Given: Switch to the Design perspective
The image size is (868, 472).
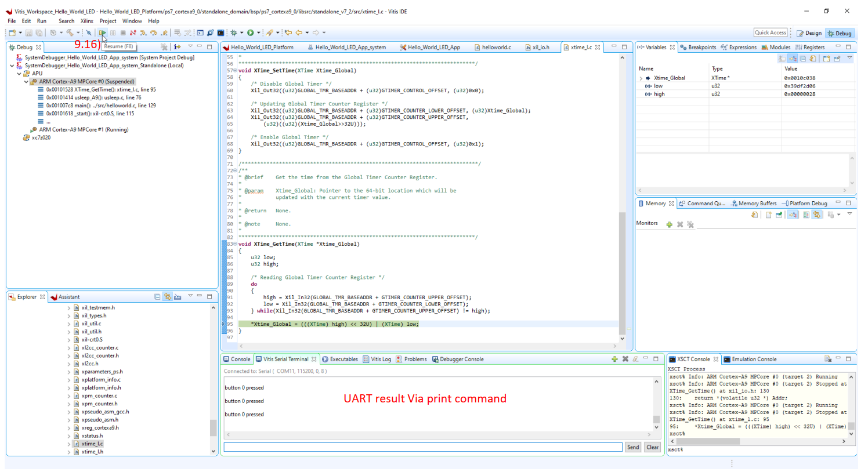Looking at the screenshot, I should pos(809,33).
